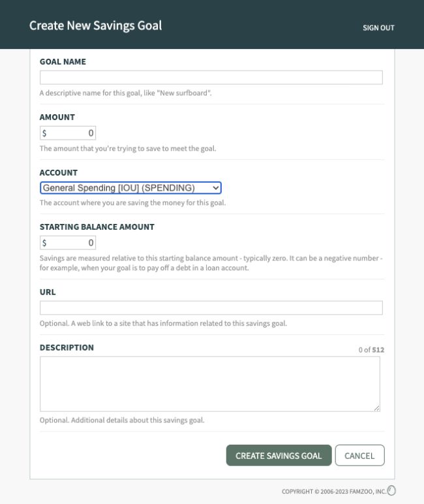This screenshot has width=424, height=504.
Task: Click the Cancel button
Action: tap(360, 455)
